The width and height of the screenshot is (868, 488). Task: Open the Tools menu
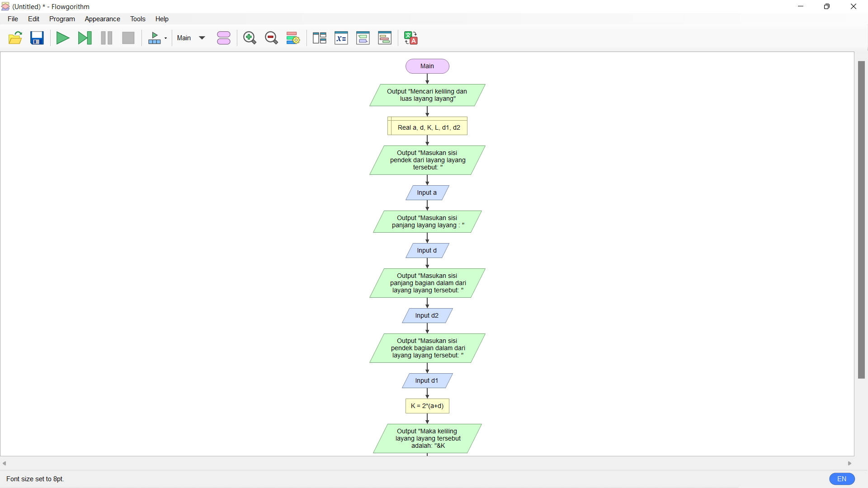point(138,19)
